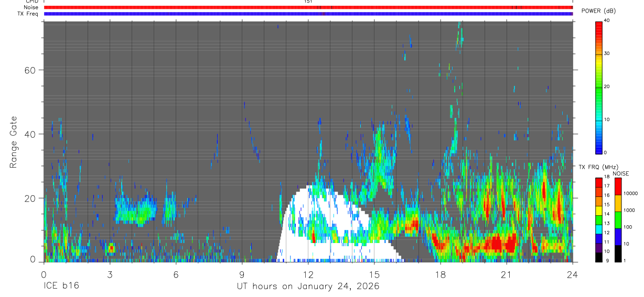Click the 'Noise' row label at top left
This screenshot has height=297, width=644.
[31, 7]
